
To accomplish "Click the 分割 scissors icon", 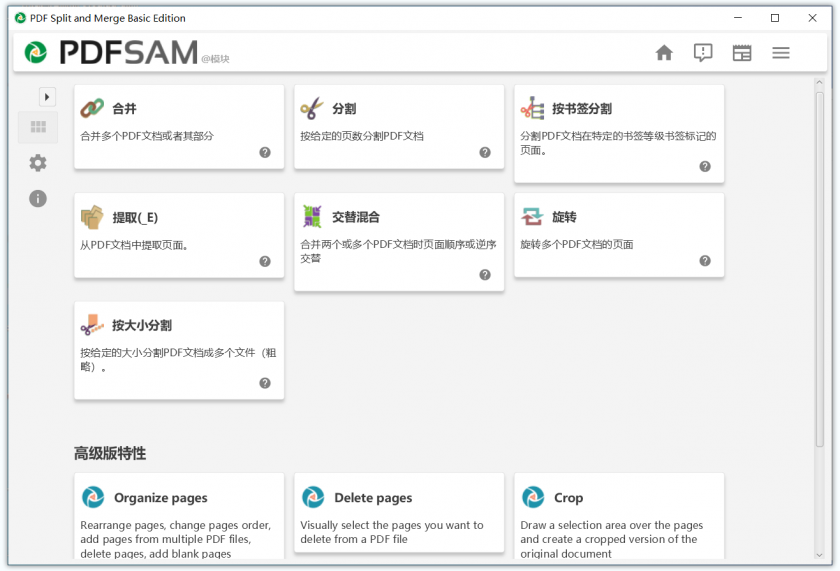I will coord(312,108).
